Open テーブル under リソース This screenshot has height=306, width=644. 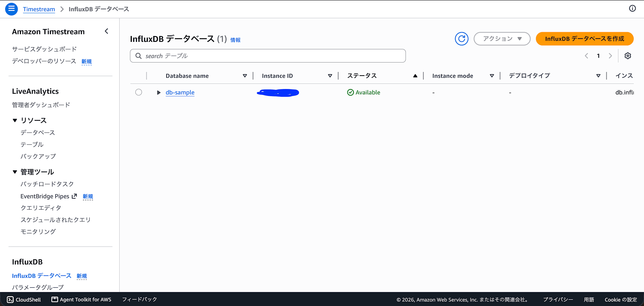click(32, 144)
